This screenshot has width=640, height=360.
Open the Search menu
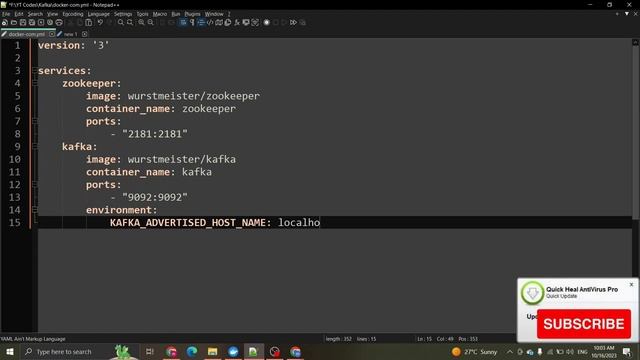click(x=35, y=14)
